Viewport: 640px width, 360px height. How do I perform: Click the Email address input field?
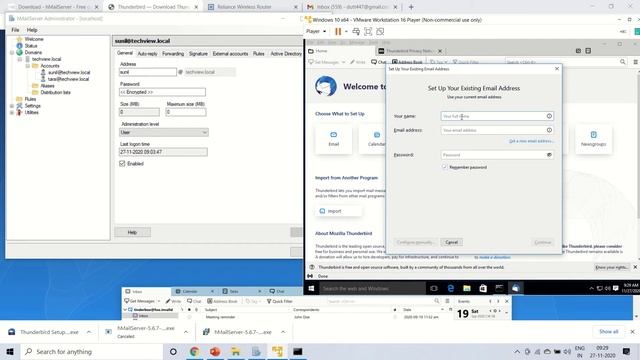pyautogui.click(x=497, y=130)
